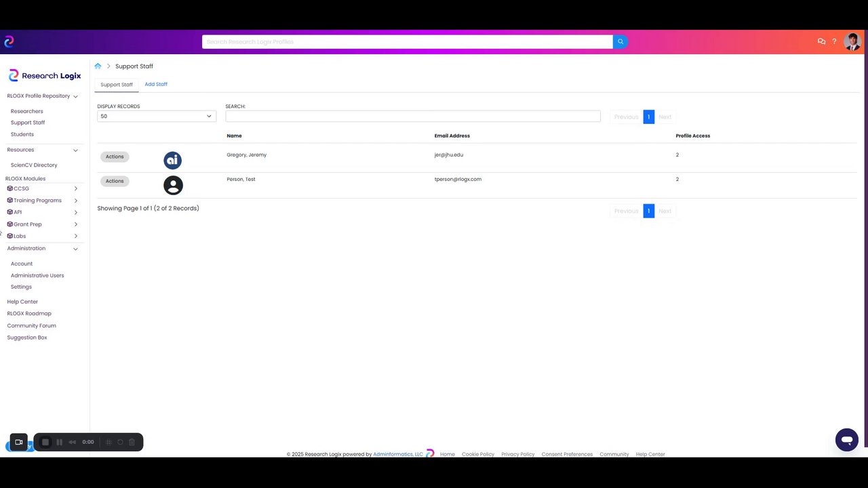Go to home via breadcrumb house icon
Image resolution: width=868 pixels, height=488 pixels.
pos(98,66)
